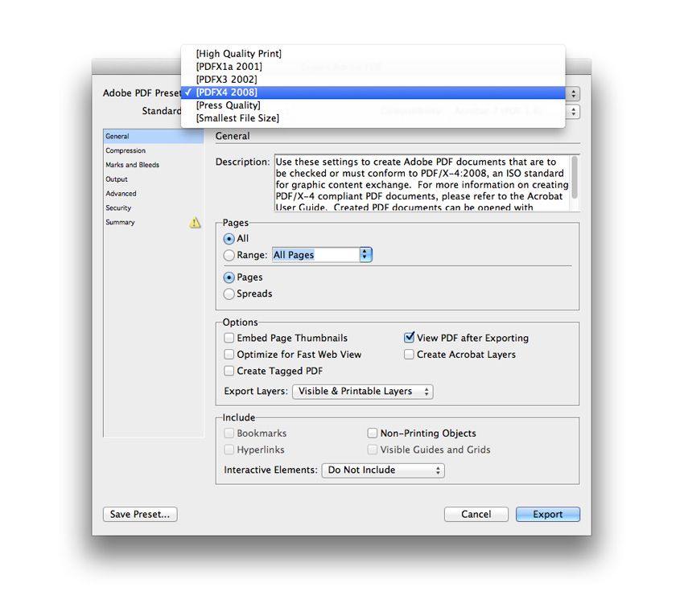Open the Security settings section
684x616 pixels.
[x=153, y=208]
